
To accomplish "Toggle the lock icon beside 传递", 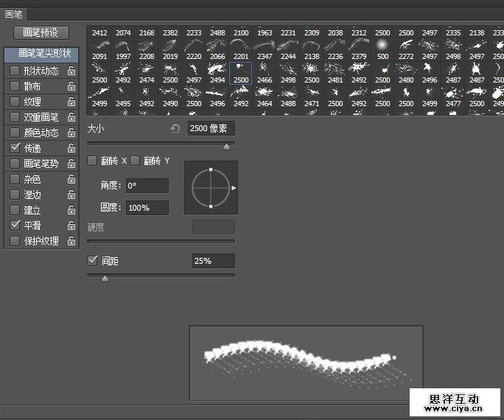I will pyautogui.click(x=71, y=148).
